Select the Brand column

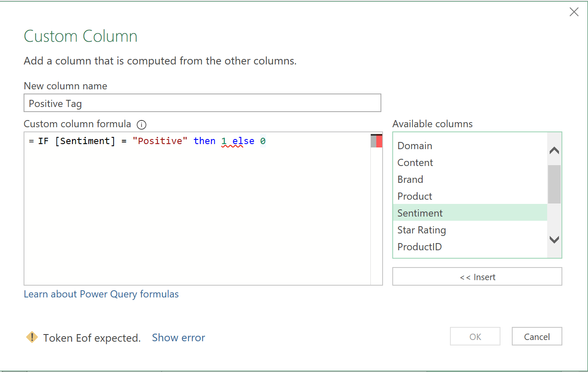[410, 179]
